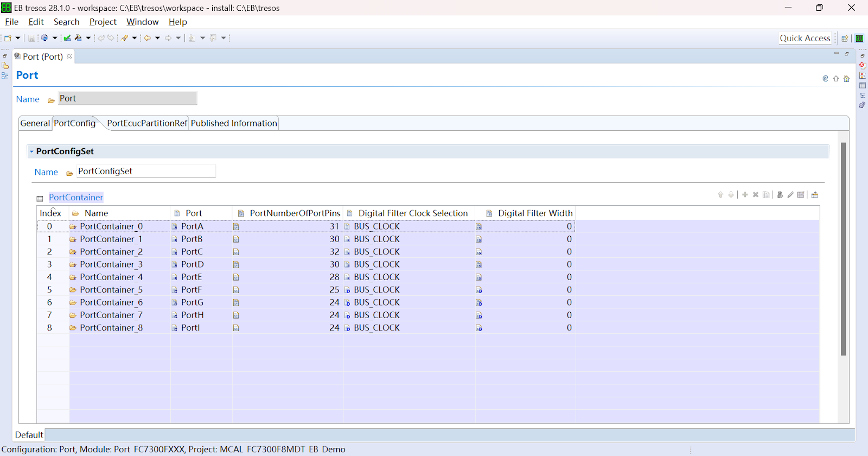
Task: Open the Back history dropdown arrow
Action: [158, 38]
